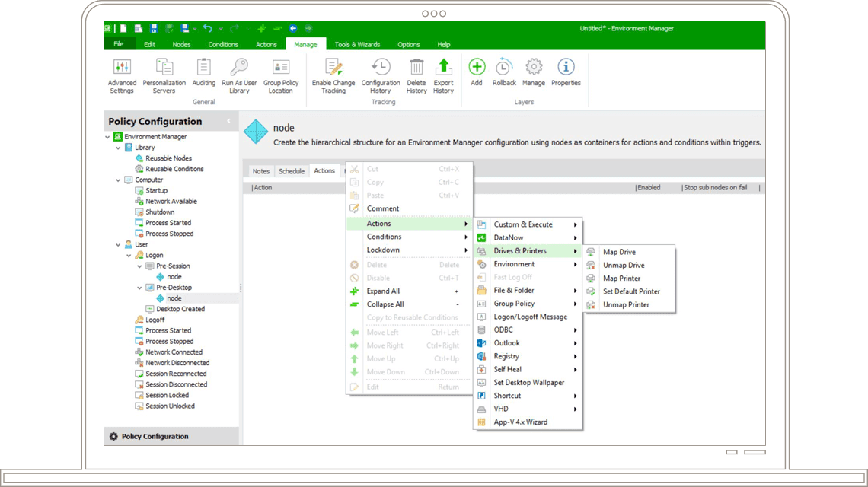
Task: Open Advanced Settings
Action: pyautogui.click(x=122, y=76)
